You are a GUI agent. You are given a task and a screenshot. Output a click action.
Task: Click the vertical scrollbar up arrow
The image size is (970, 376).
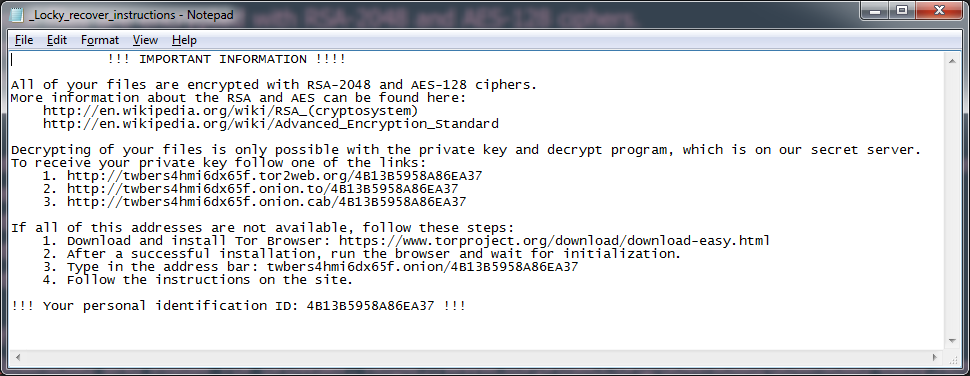pos(951,60)
